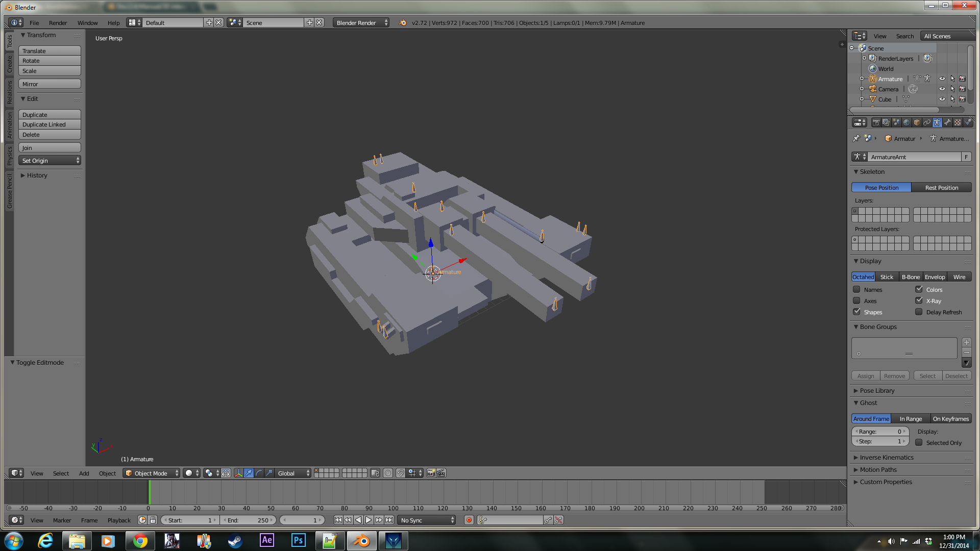The height and width of the screenshot is (551, 980).
Task: Enable Ghost Selected Only checkbox
Action: tap(919, 442)
